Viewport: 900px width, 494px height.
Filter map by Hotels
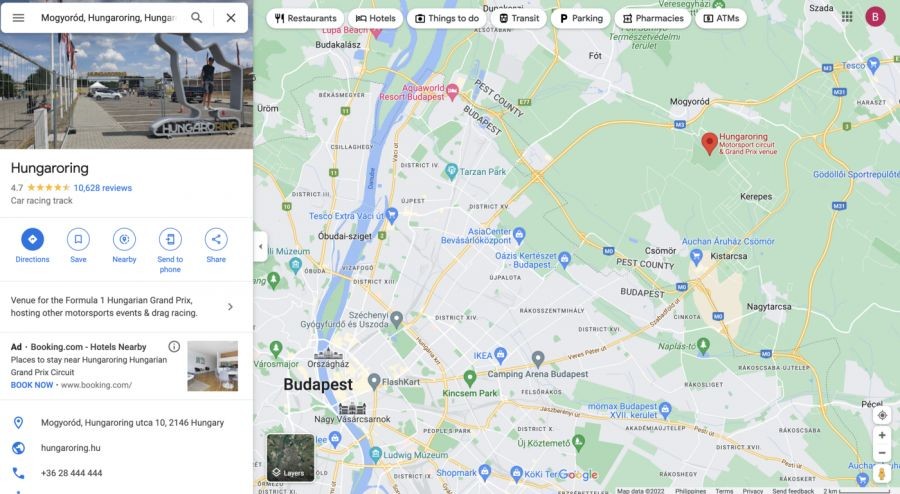pyautogui.click(x=375, y=18)
